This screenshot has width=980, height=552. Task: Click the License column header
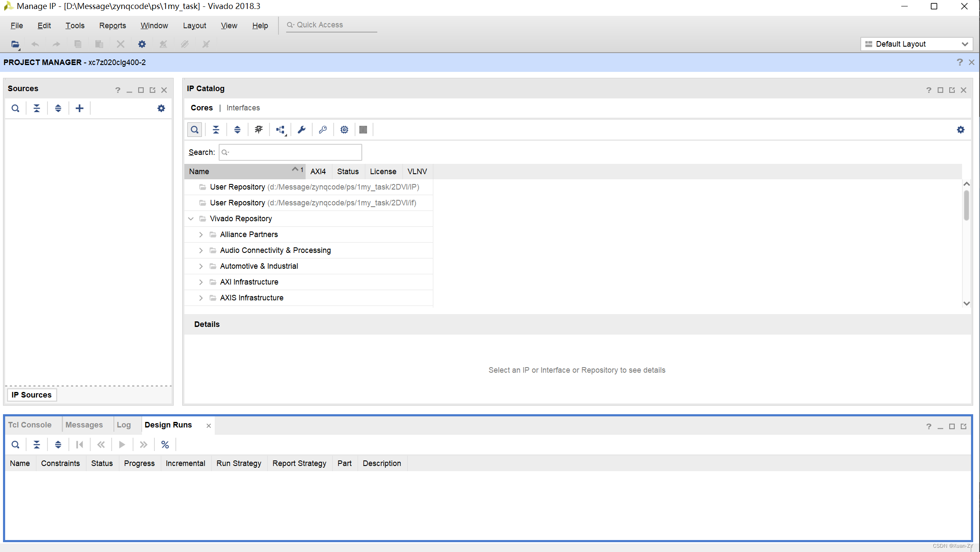tap(383, 172)
